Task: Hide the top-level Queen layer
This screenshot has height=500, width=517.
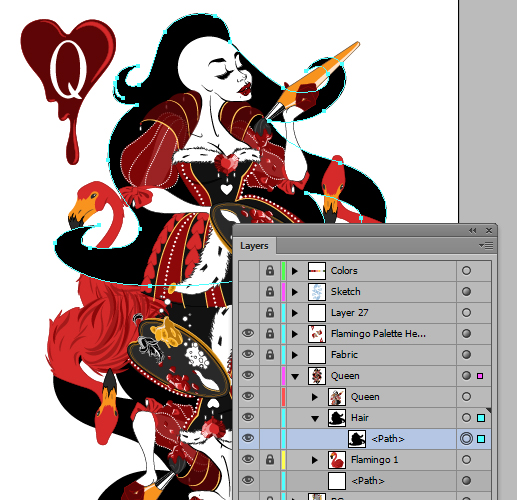Action: click(x=248, y=375)
